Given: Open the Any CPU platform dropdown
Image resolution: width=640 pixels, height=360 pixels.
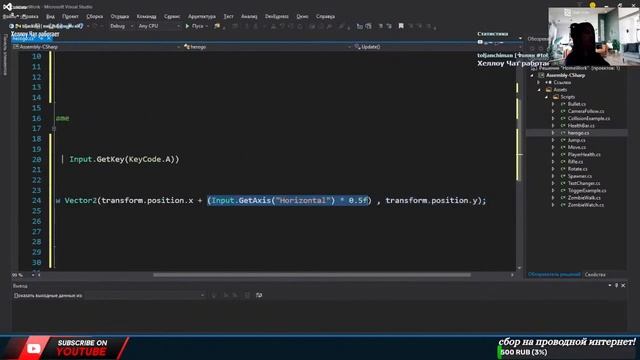Looking at the screenshot, I should click(x=159, y=26).
